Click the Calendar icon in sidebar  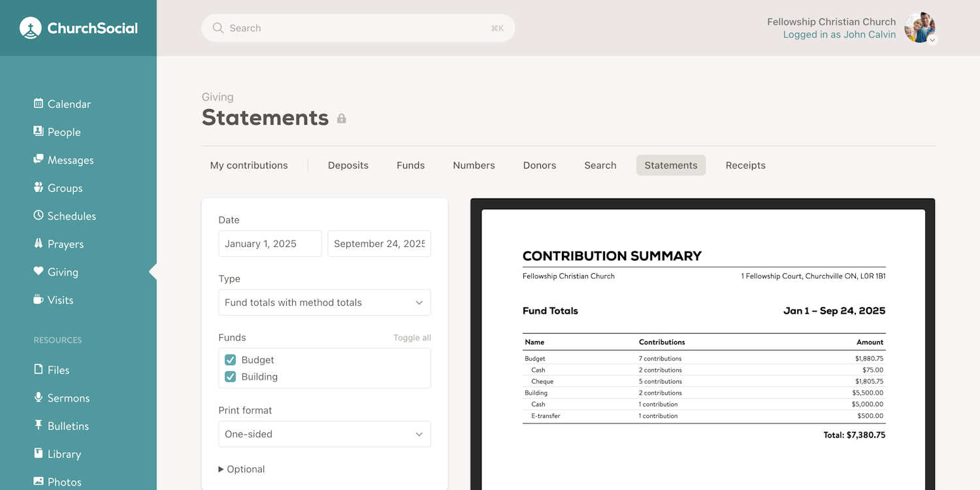(39, 103)
